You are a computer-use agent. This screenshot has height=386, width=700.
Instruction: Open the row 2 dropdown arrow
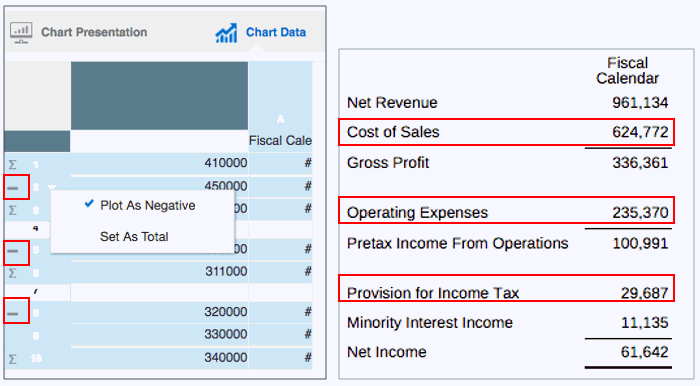pyautogui.click(x=52, y=188)
